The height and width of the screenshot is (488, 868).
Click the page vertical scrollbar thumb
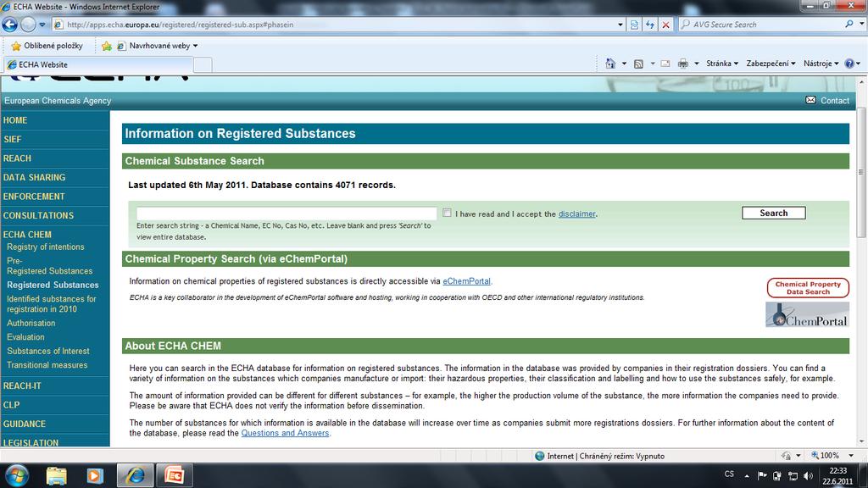861,171
